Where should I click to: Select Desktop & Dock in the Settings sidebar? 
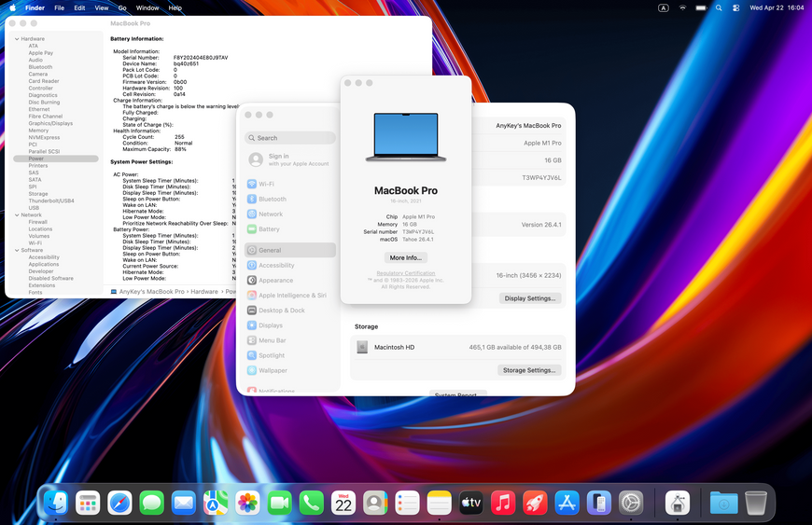(x=290, y=310)
